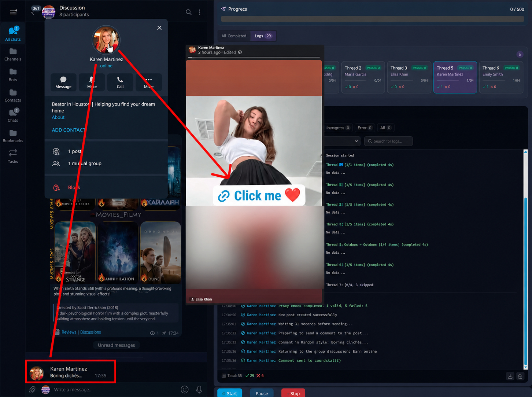The height and width of the screenshot is (397, 532).
Task: Click the ADD CONTACT link
Action: (69, 130)
